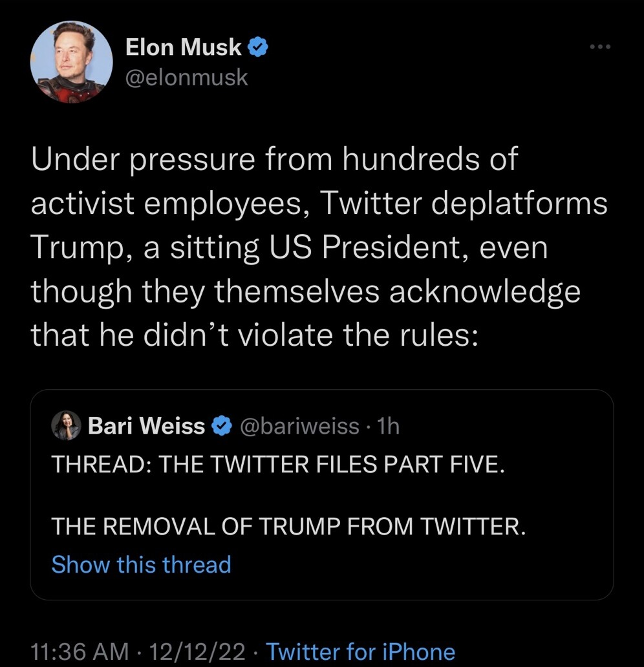Image resolution: width=644 pixels, height=667 pixels.
Task: Click the 12/12/22 date
Action: click(199, 651)
